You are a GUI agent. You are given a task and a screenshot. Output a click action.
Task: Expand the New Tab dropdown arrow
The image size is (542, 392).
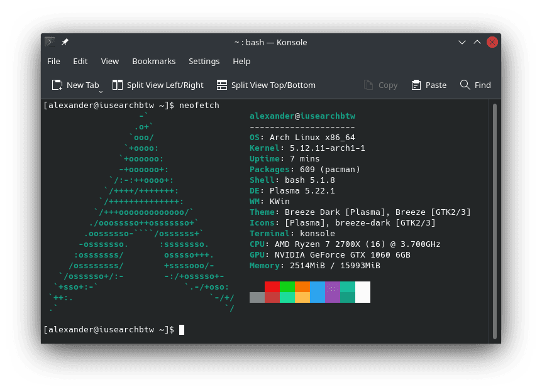click(101, 92)
